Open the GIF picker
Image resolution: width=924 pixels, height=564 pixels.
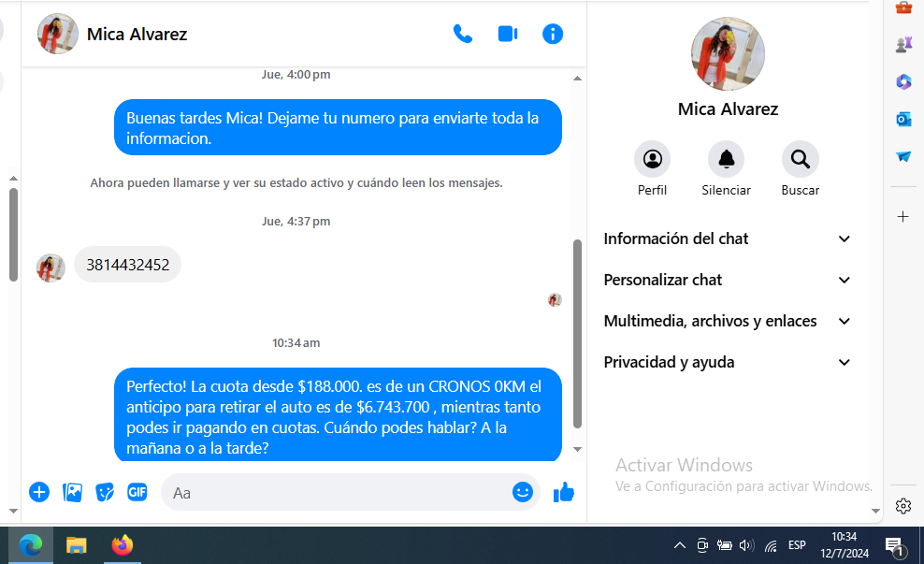(x=137, y=492)
